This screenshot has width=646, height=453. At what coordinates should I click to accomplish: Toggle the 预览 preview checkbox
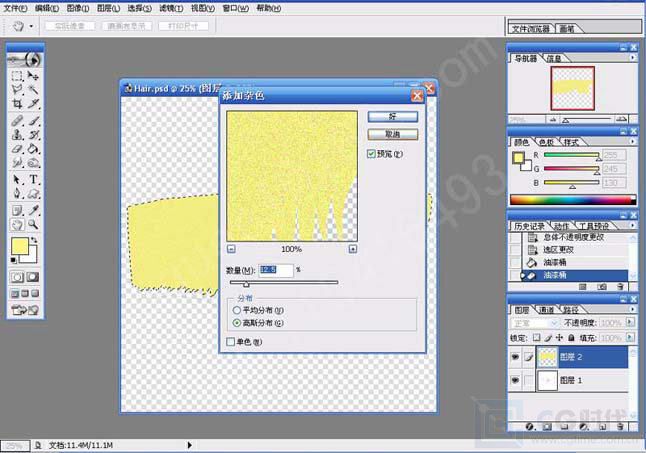point(372,154)
